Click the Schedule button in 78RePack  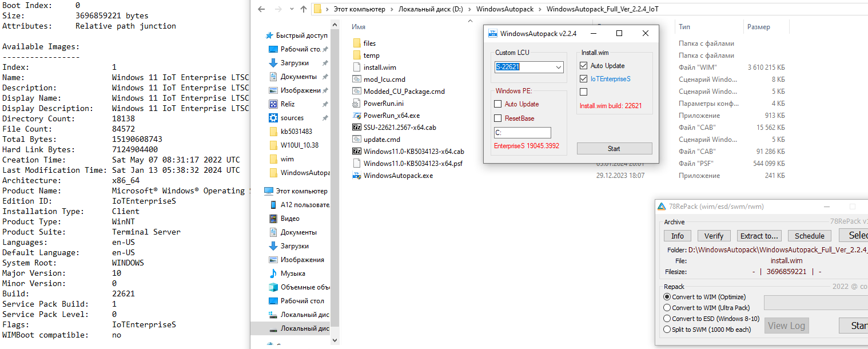809,236
